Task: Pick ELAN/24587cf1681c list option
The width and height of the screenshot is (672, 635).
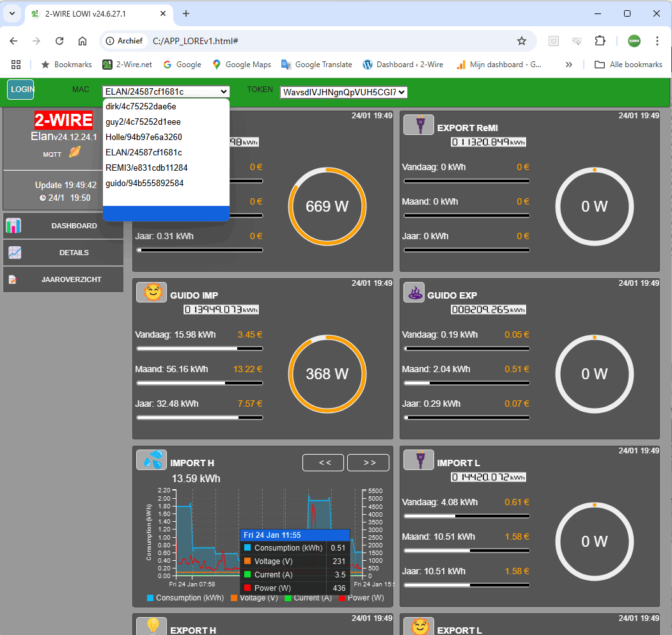Action: [166, 153]
